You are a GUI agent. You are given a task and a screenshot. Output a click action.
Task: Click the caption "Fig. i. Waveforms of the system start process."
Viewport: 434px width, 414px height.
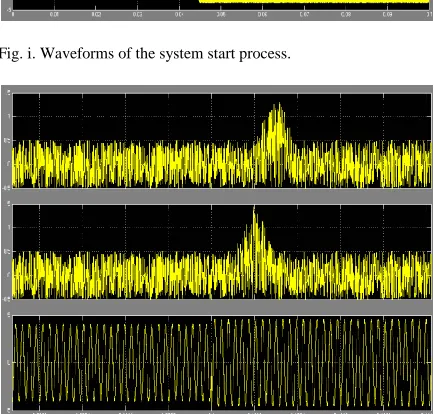[145, 53]
